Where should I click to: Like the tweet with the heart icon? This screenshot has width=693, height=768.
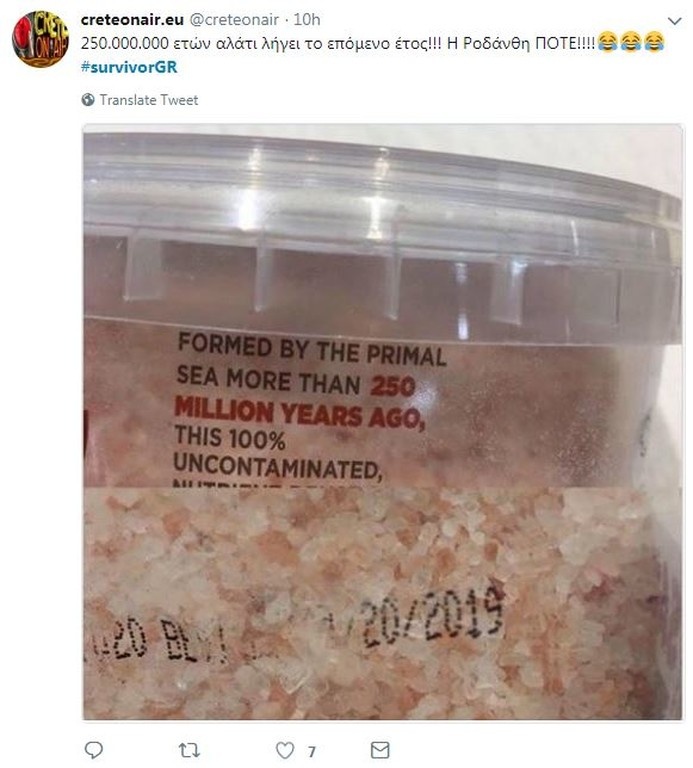click(x=285, y=750)
